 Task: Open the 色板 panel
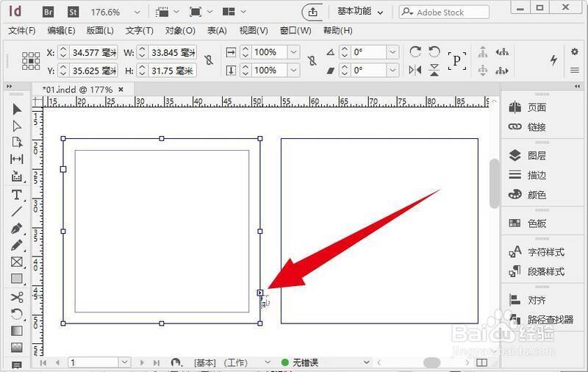coord(527,223)
